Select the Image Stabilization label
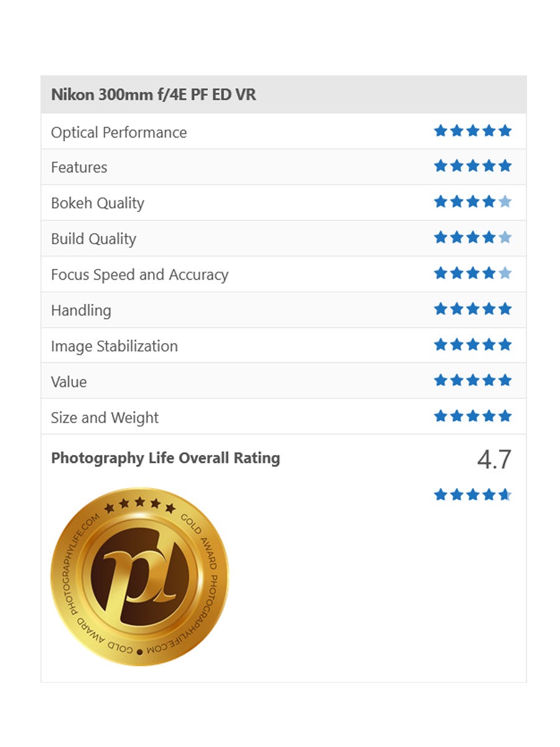The width and height of the screenshot is (560, 747). pos(114,346)
